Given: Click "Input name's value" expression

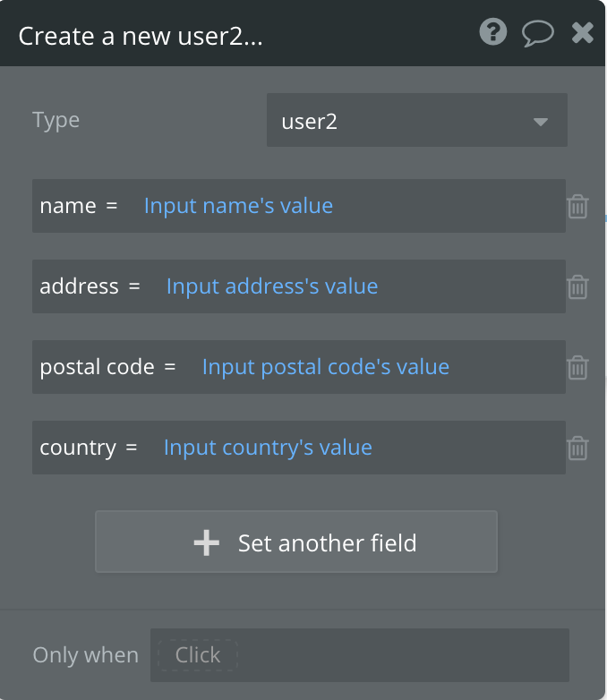Looking at the screenshot, I should click(238, 206).
